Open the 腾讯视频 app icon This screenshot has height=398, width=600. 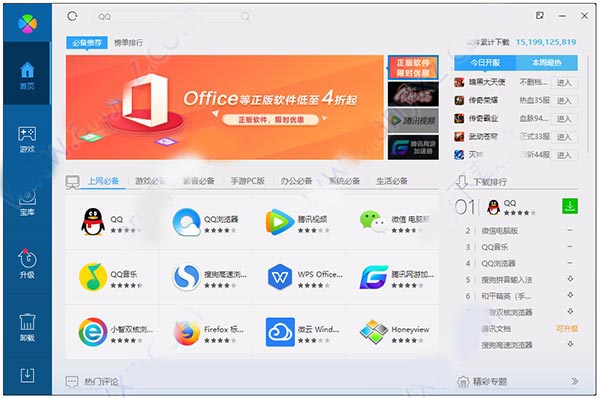(x=280, y=222)
